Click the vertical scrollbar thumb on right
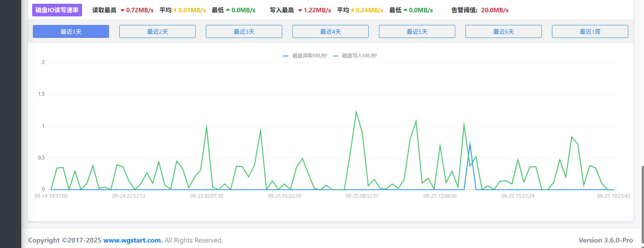Viewport: 644px width, 248px height. pos(642,202)
